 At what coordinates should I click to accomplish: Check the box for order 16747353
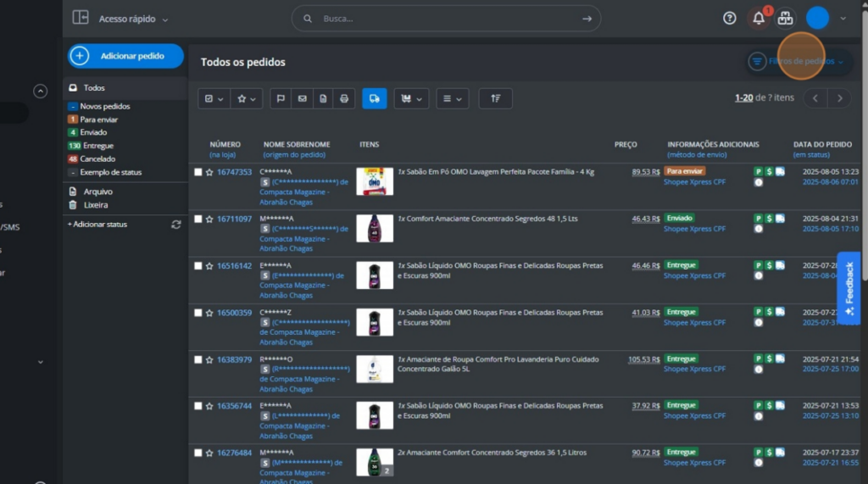click(x=198, y=172)
